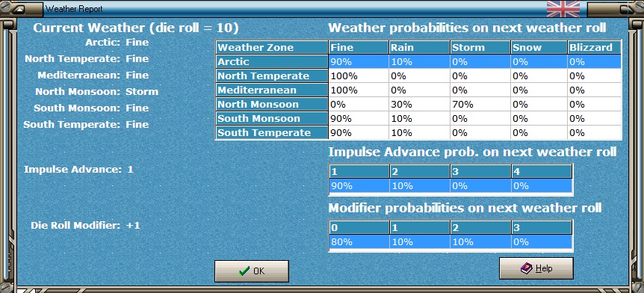Select South Temperate Blizzard cell showing 0%
The height and width of the screenshot is (293, 644).
click(x=594, y=132)
